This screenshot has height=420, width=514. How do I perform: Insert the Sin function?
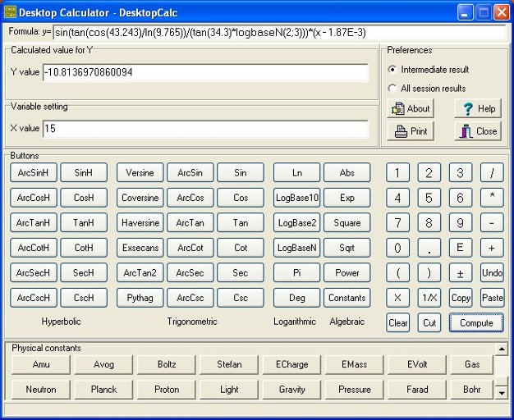click(241, 172)
